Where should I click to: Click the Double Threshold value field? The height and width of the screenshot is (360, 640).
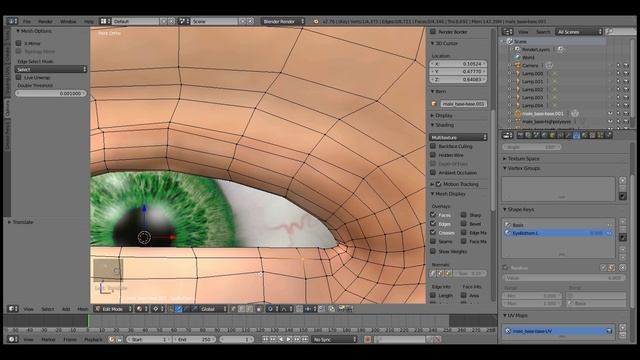tap(51, 93)
